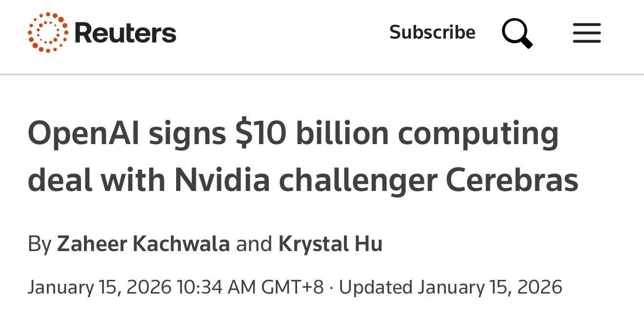The width and height of the screenshot is (644, 317).
Task: Click the word "challenger" in the headline
Action: 358,180
